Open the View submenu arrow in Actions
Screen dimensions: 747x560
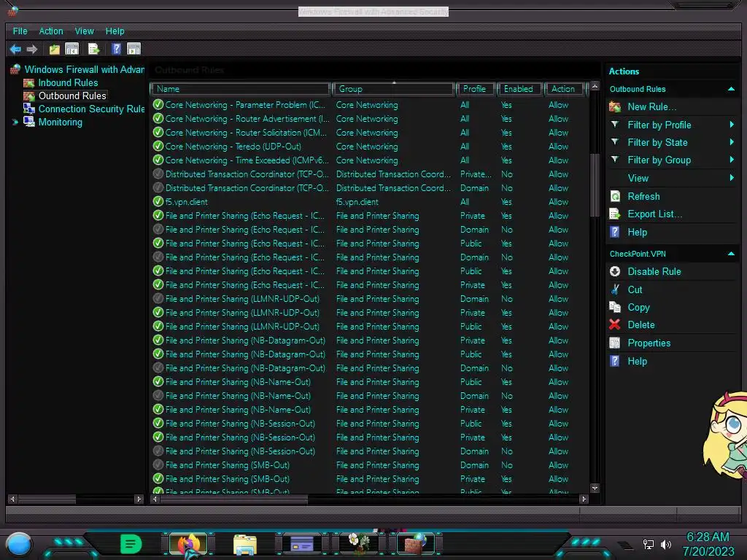(x=732, y=178)
